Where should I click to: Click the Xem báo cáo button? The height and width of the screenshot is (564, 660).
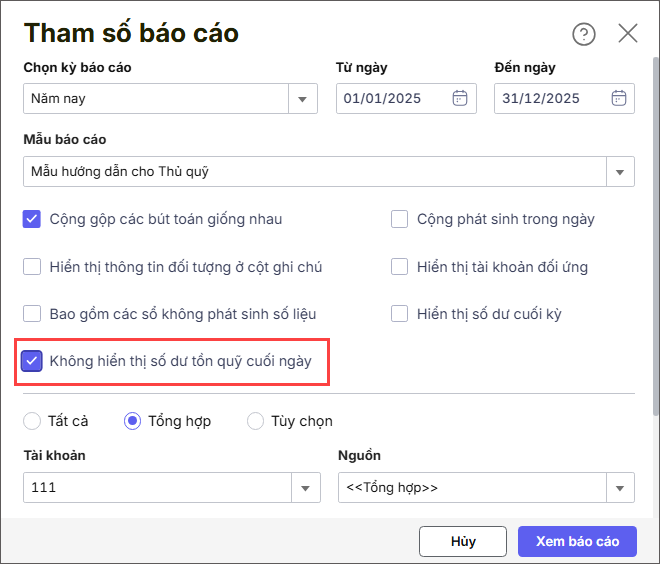[x=578, y=541]
